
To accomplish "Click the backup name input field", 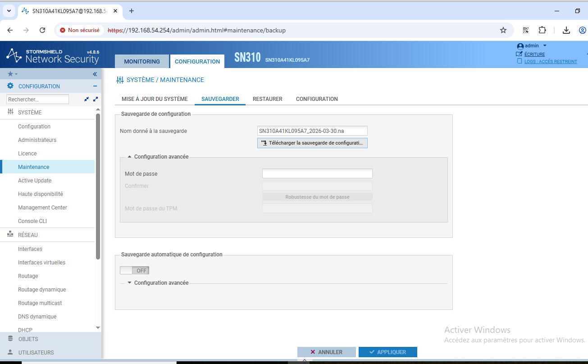I will coord(312,131).
